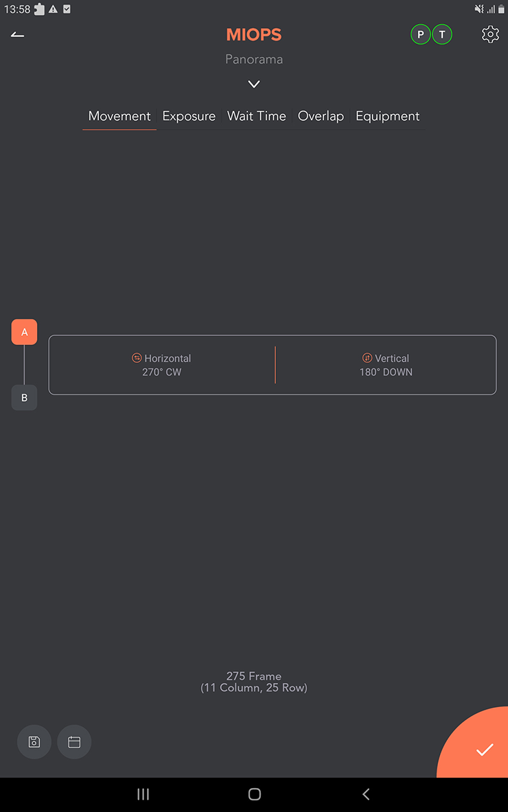The height and width of the screenshot is (812, 508).
Task: Open Android recent apps button
Action: pos(143,794)
